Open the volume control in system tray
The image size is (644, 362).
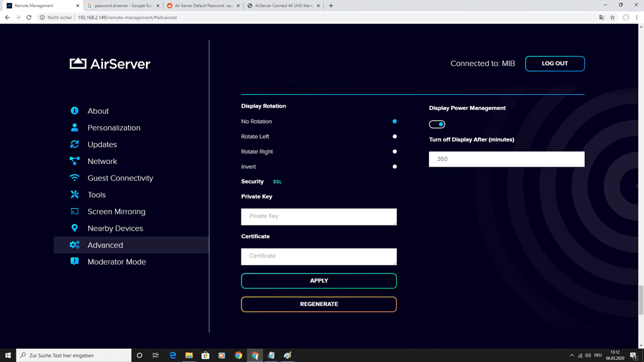(588, 355)
